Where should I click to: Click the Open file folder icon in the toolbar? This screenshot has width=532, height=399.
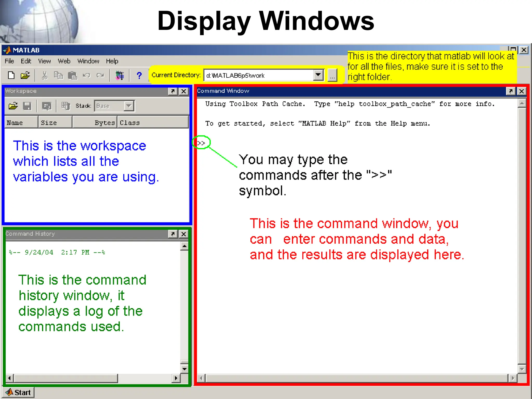tap(25, 75)
